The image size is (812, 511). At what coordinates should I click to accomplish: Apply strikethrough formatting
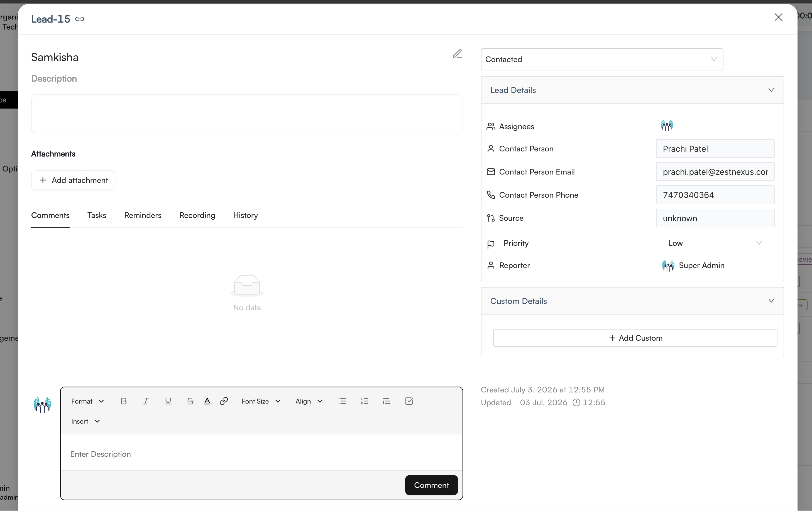click(x=190, y=401)
